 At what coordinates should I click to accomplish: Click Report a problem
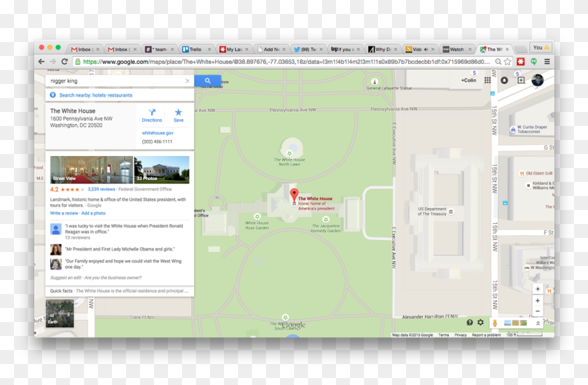tap(486, 335)
